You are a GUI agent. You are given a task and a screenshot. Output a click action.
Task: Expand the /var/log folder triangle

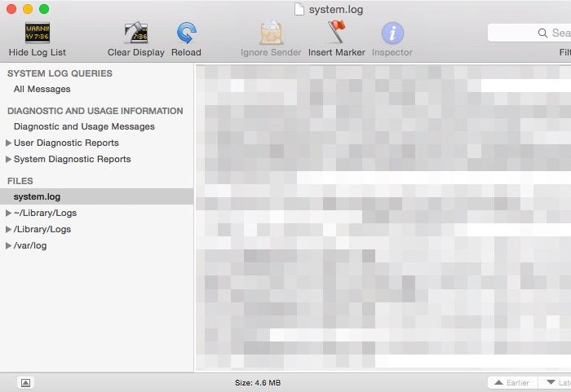[9, 245]
